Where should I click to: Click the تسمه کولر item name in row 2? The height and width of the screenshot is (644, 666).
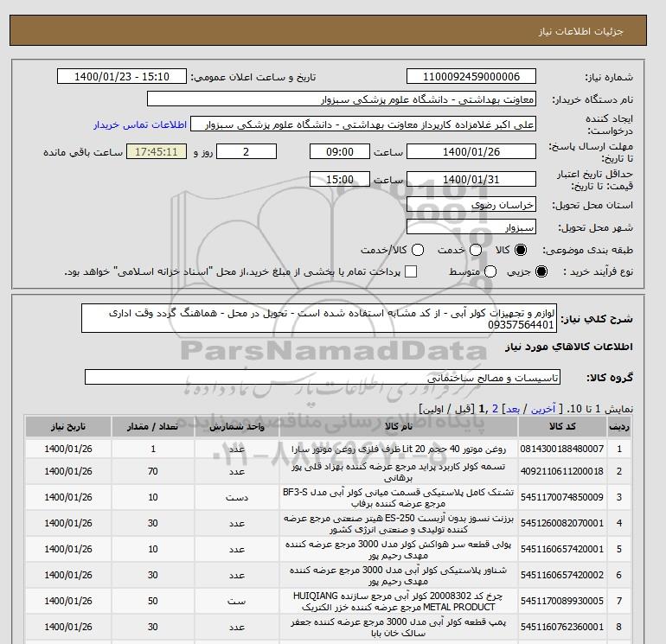399,472
